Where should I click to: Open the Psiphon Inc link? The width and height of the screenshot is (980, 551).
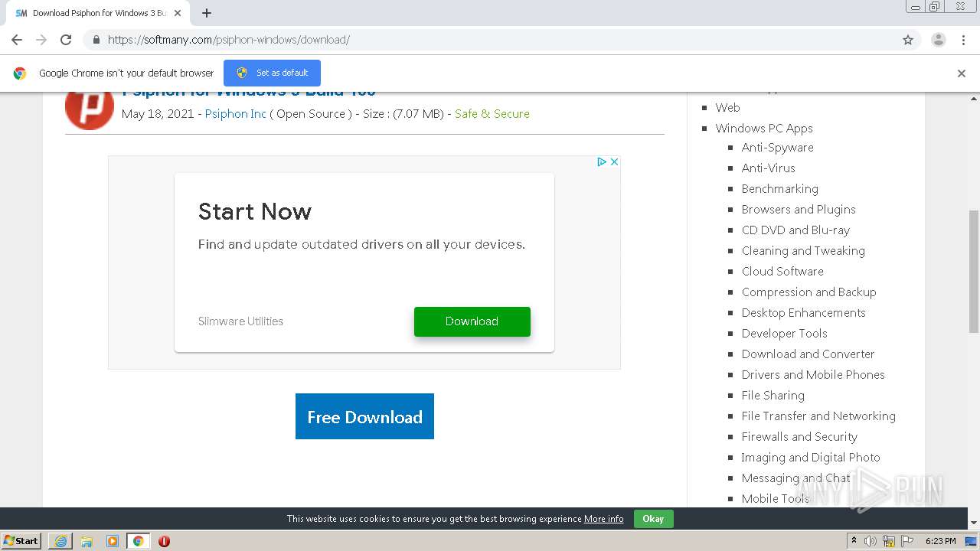[235, 113]
